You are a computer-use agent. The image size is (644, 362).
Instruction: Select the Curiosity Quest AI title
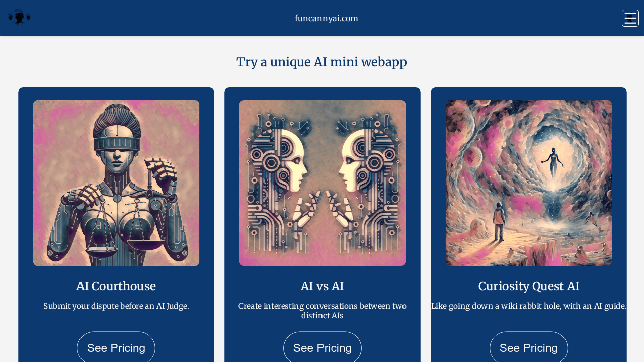(529, 286)
